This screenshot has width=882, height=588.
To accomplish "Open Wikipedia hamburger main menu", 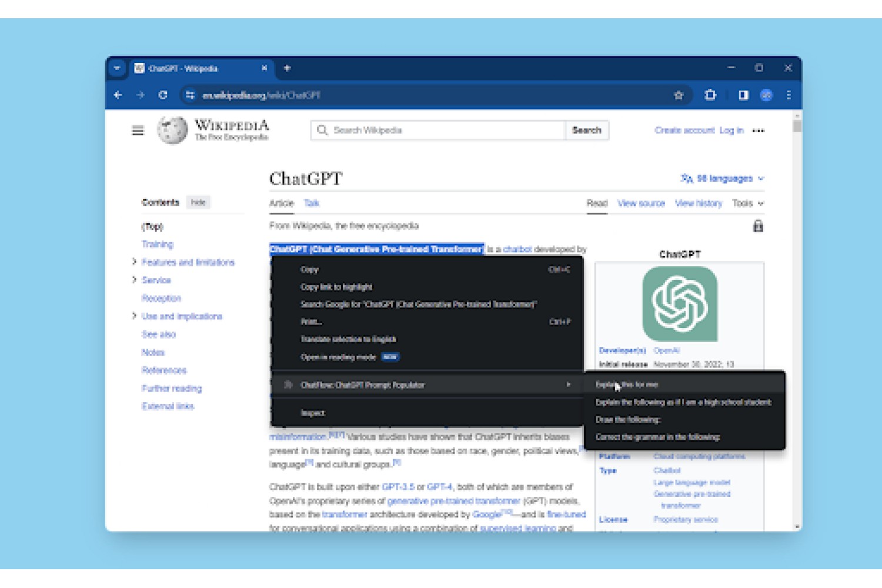I will [x=138, y=131].
